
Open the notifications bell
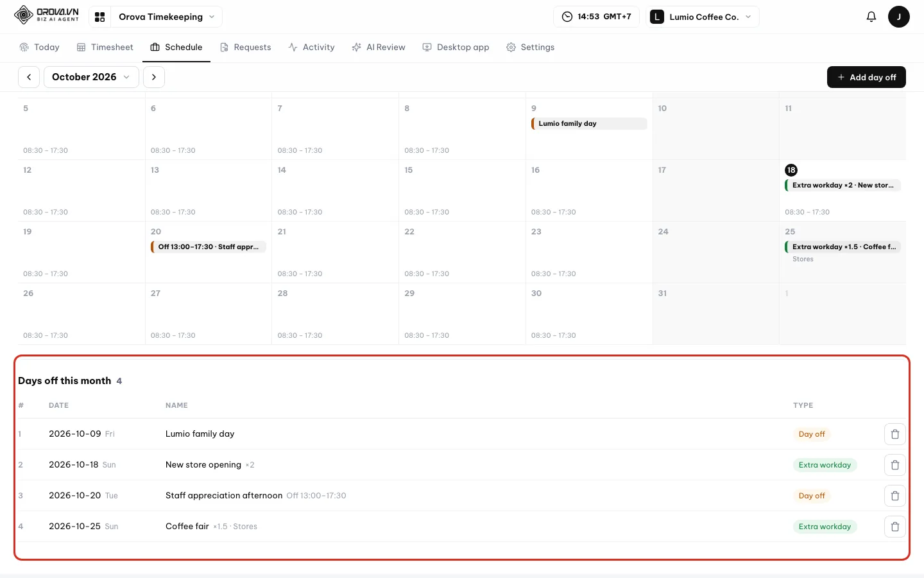871,17
